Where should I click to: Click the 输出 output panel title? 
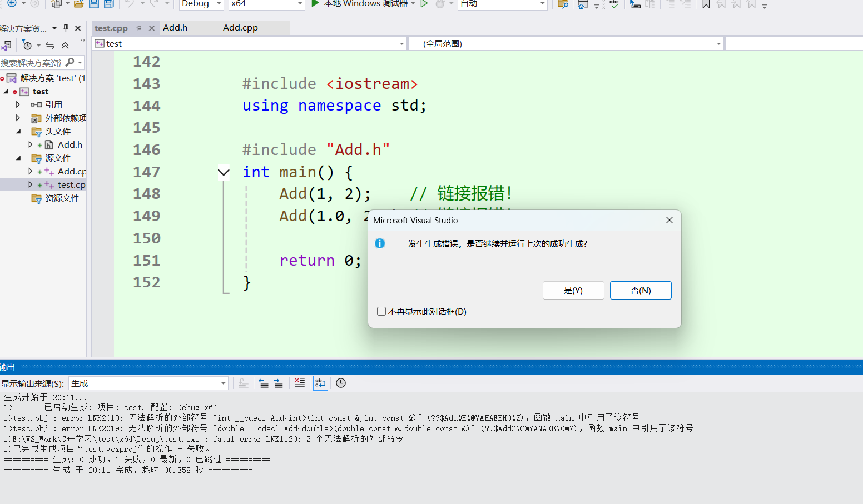[7, 367]
